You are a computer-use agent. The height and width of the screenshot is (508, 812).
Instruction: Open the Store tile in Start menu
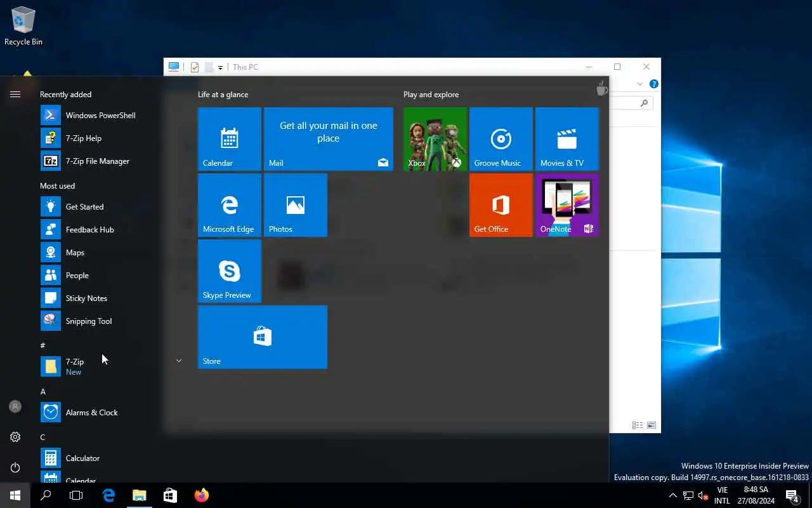(263, 337)
